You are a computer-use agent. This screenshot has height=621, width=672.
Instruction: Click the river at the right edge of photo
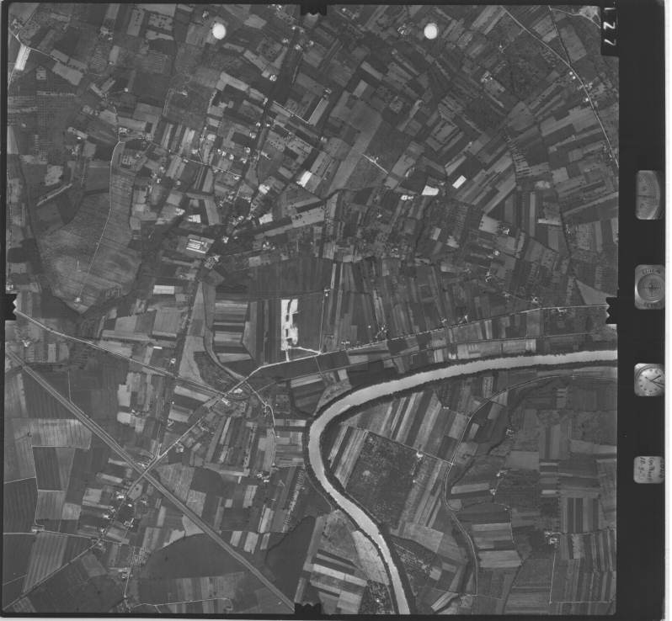[x=608, y=358]
